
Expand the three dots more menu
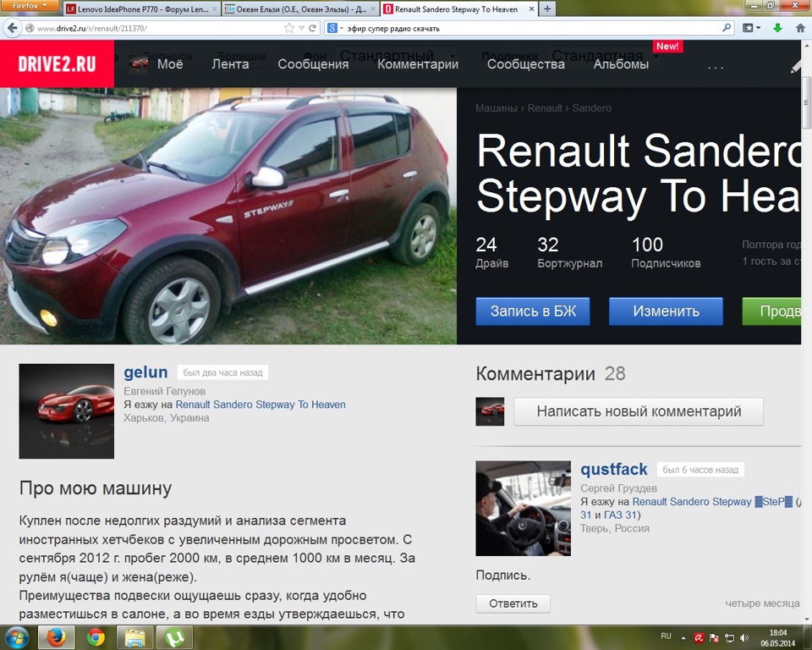pos(716,66)
